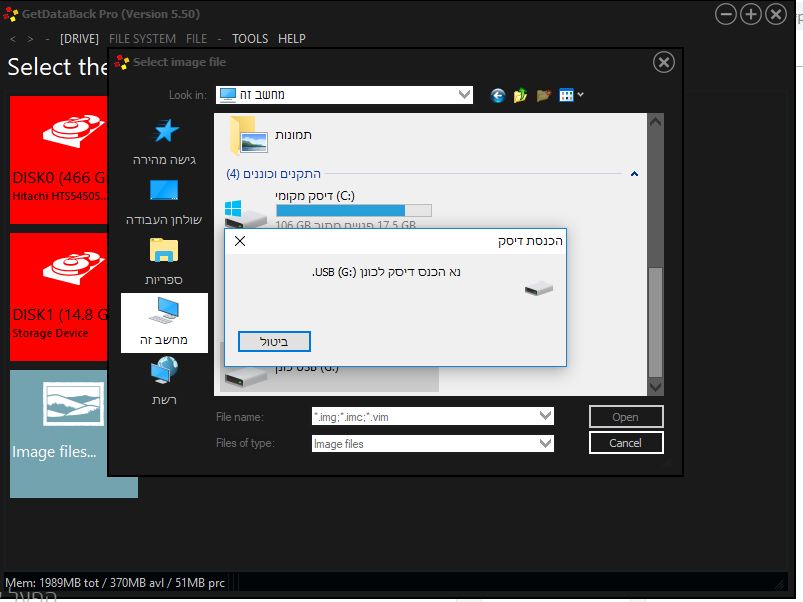Screen dimensions: 803x602
Task: Open the File name combo dropdown arrow
Action: [546, 416]
